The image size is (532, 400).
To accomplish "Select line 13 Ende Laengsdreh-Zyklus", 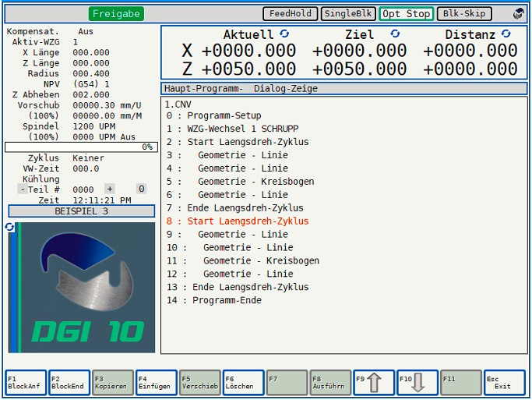I will [238, 287].
